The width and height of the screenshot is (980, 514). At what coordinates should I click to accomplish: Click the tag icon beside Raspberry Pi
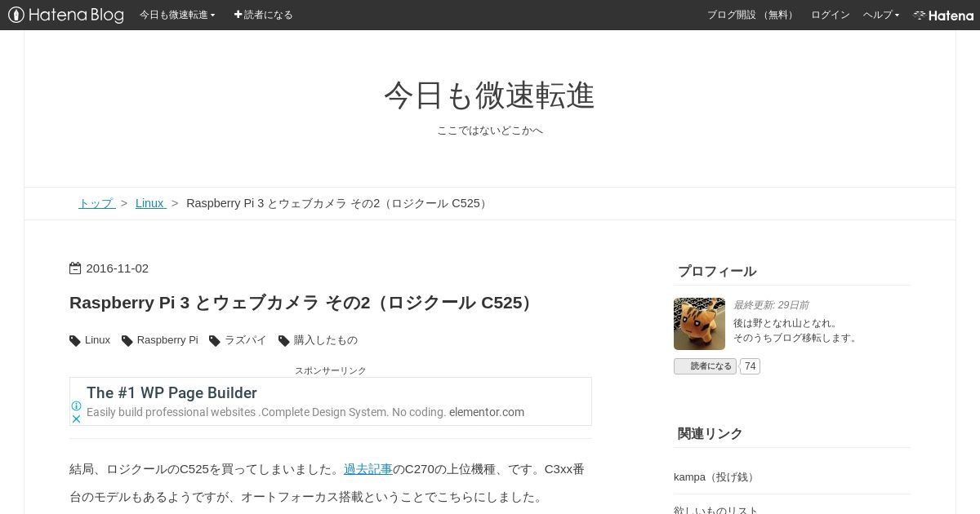(127, 341)
